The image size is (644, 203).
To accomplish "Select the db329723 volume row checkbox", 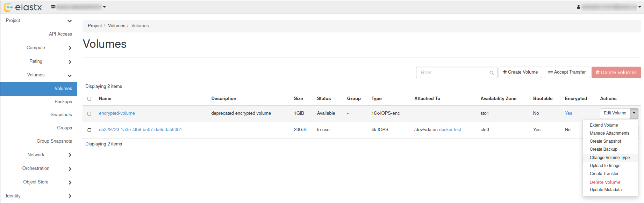I will click(90, 130).
